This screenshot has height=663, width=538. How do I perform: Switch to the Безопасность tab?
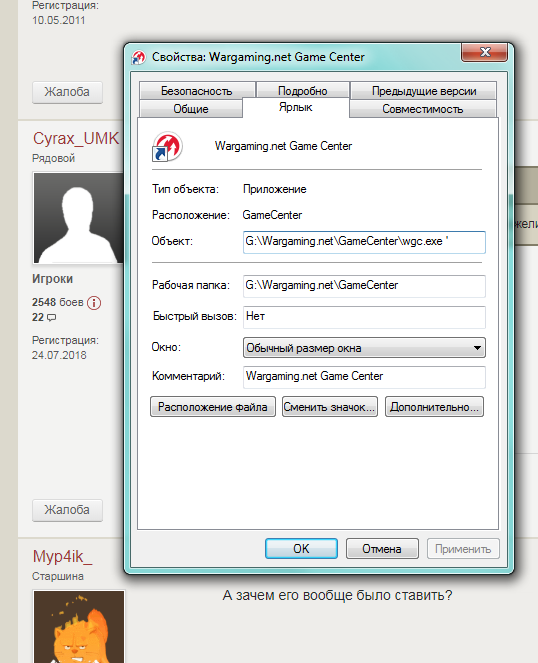pyautogui.click(x=197, y=90)
